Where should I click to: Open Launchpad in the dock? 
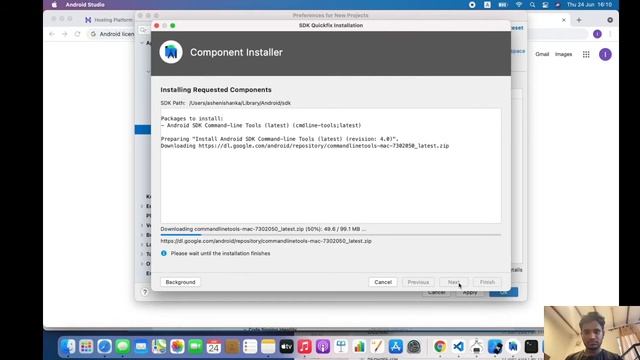point(86,347)
